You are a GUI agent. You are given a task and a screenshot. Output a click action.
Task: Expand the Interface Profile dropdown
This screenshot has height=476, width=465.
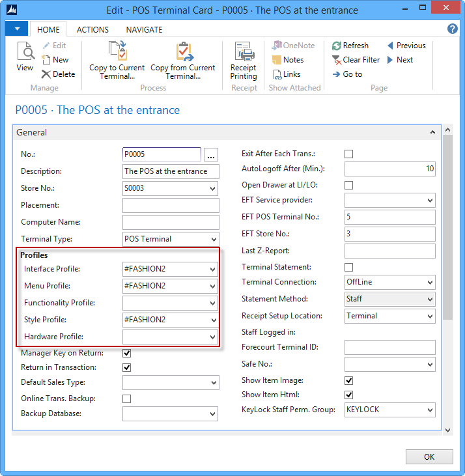pyautogui.click(x=213, y=269)
